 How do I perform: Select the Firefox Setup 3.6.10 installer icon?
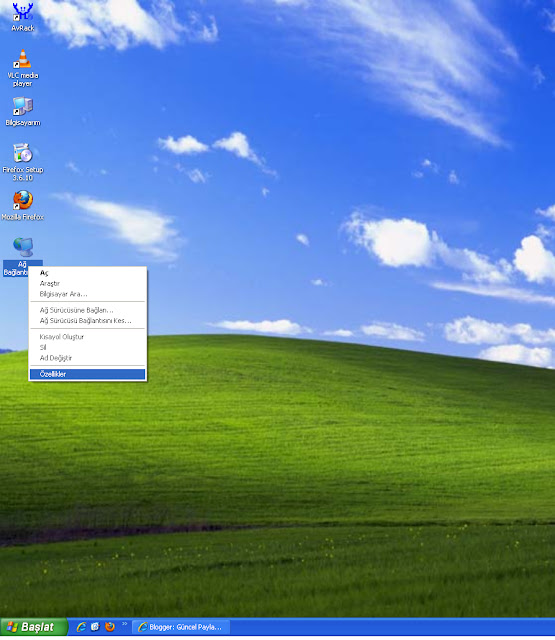(22, 162)
